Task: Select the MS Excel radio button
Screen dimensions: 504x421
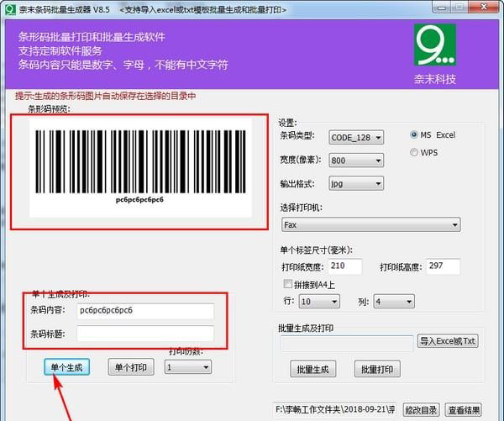Action: point(414,134)
